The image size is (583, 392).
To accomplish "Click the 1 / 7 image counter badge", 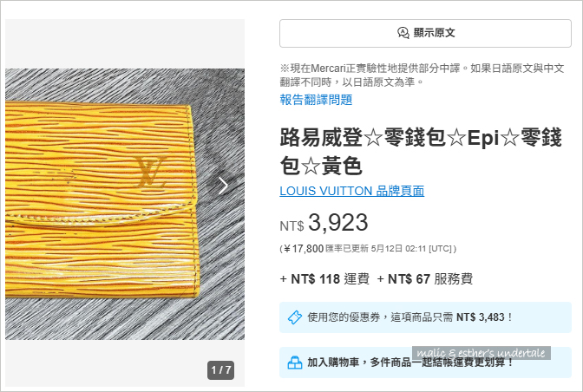I will click(221, 370).
